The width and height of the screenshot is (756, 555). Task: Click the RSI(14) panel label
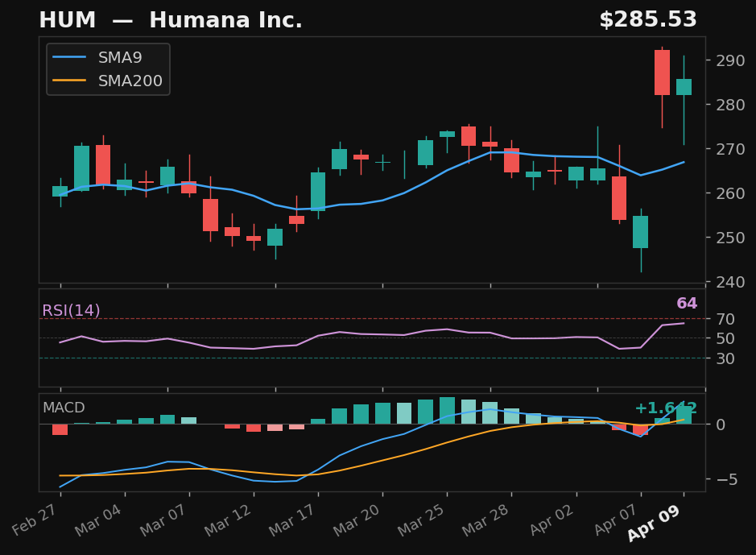click(72, 311)
